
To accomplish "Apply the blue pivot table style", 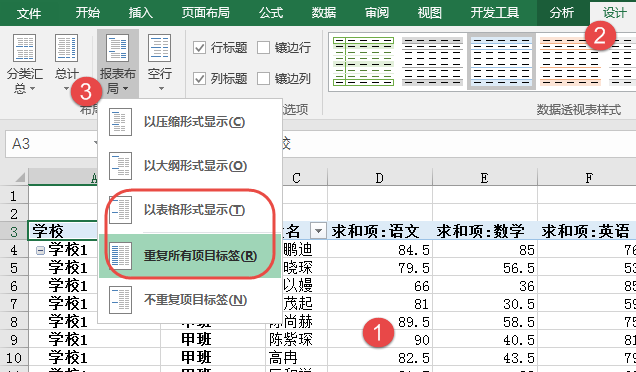I will pyautogui.click(x=501, y=62).
